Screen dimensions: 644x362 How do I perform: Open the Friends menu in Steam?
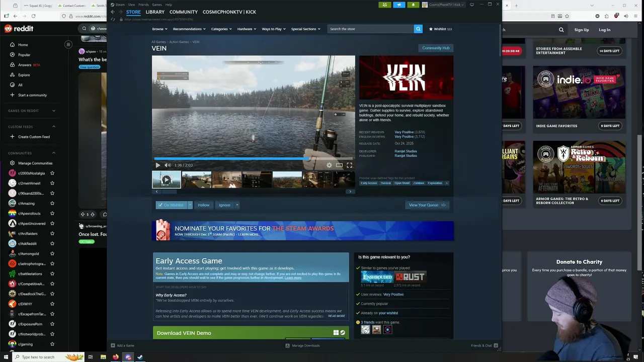[x=143, y=5]
